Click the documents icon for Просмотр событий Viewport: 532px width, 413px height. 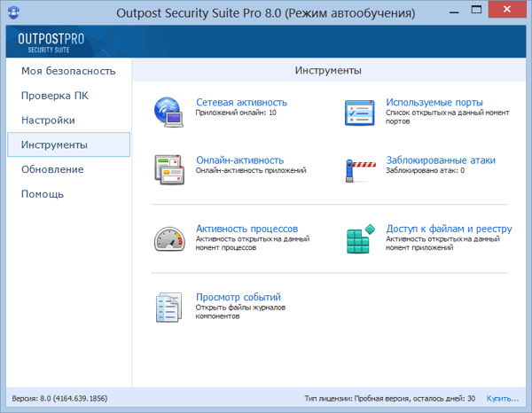[x=168, y=308]
